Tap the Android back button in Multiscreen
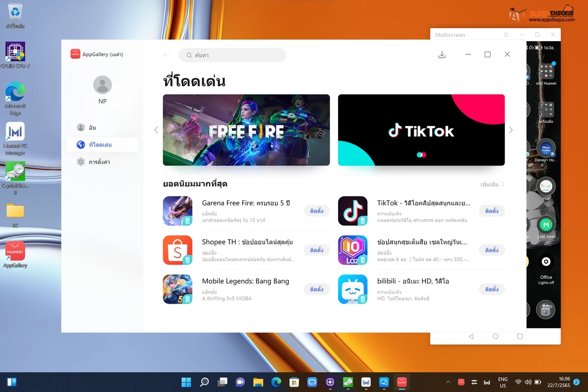588x392 pixels. [x=471, y=337]
